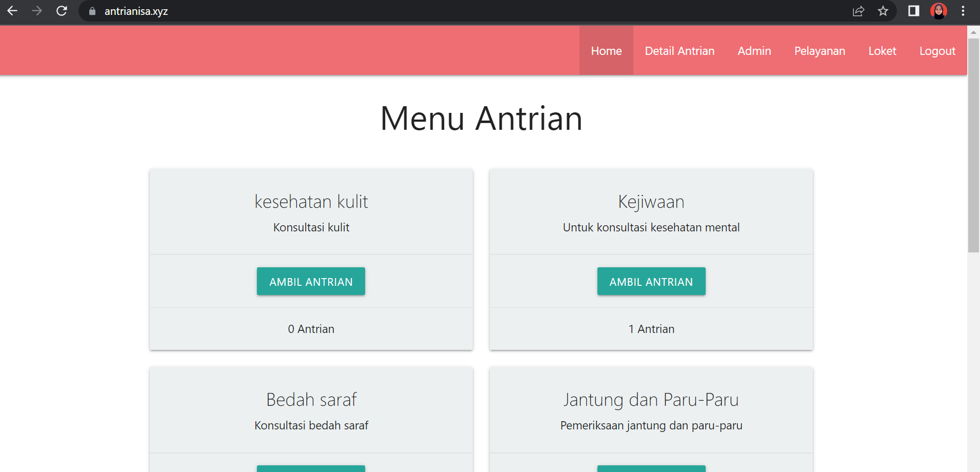980x472 pixels.
Task: Click the browser forward arrow
Action: 37,11
